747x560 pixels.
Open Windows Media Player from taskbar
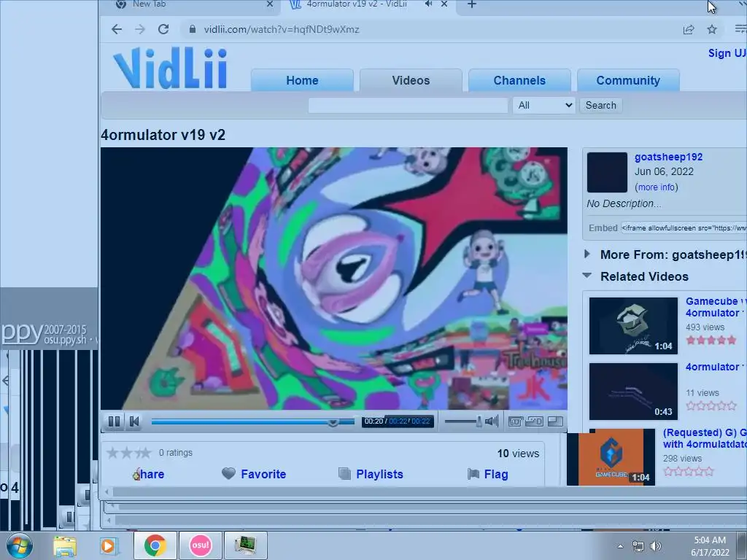point(109,545)
